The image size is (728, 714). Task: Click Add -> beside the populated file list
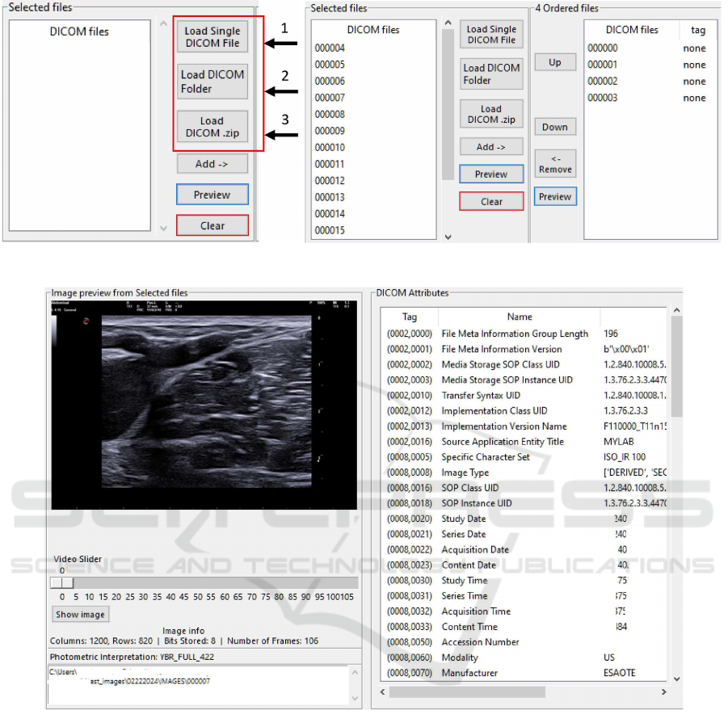coord(491,147)
